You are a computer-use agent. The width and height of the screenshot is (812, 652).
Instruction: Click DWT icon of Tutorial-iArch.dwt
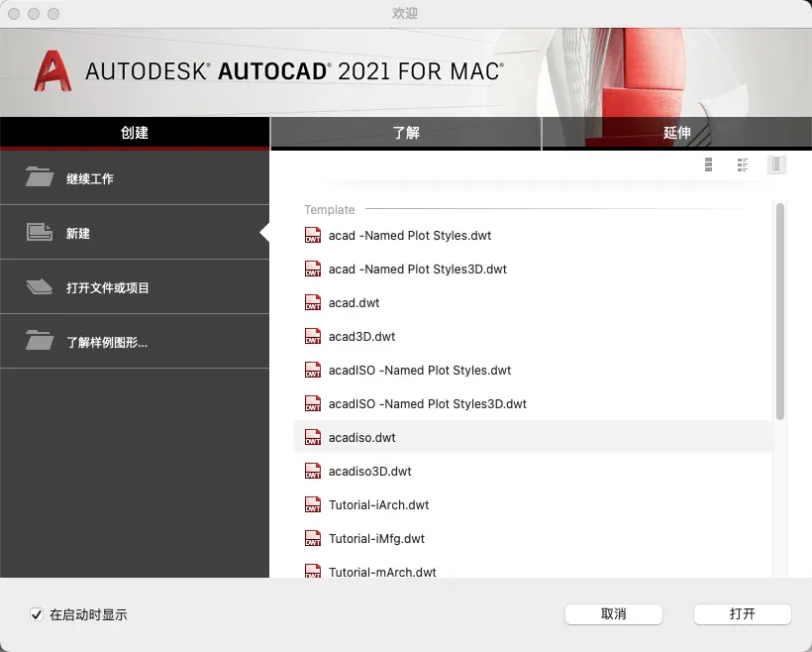pyautogui.click(x=313, y=504)
